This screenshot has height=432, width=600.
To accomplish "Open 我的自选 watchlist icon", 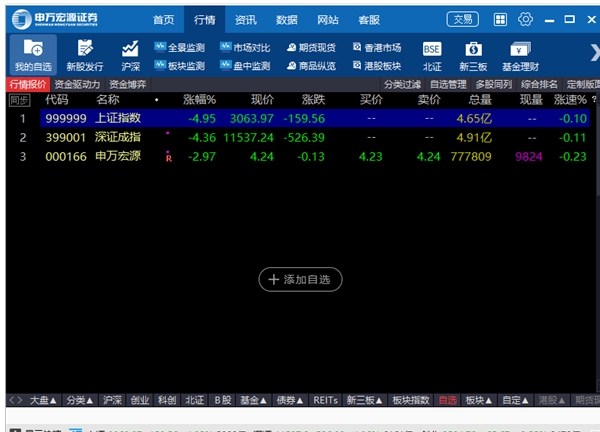I will click(x=33, y=55).
